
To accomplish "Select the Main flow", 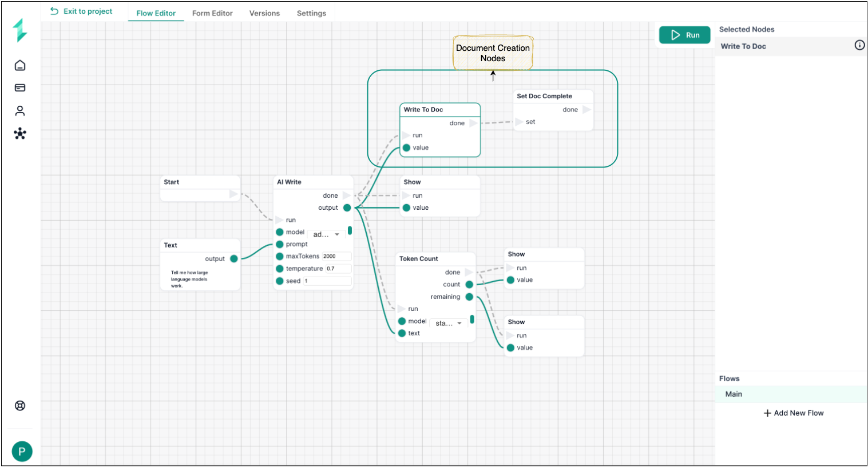I will point(791,394).
